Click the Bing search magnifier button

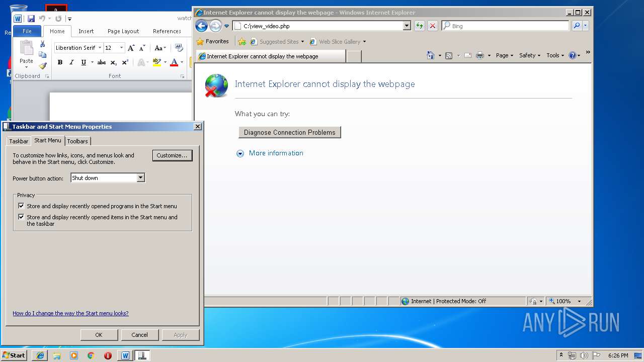[x=577, y=26]
